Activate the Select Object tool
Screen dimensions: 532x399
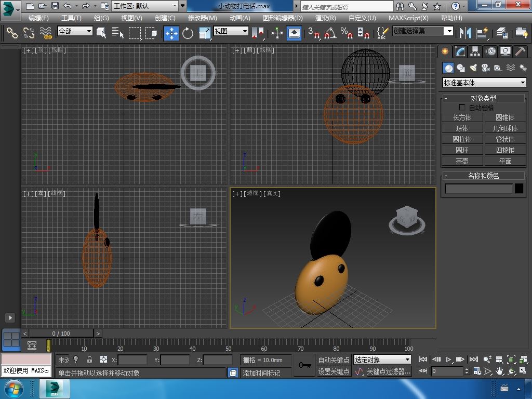click(x=101, y=33)
